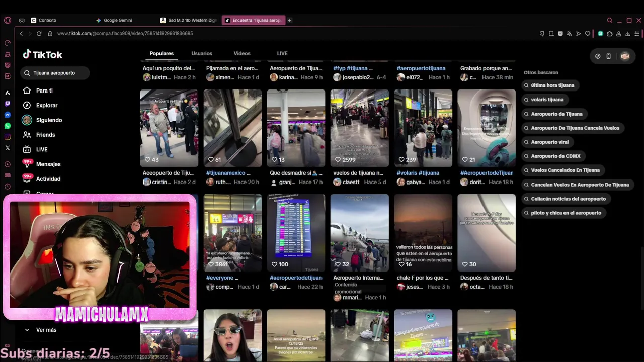
Task: Switch to the Ssd M.2 1tb Western tab
Action: pyautogui.click(x=189, y=20)
